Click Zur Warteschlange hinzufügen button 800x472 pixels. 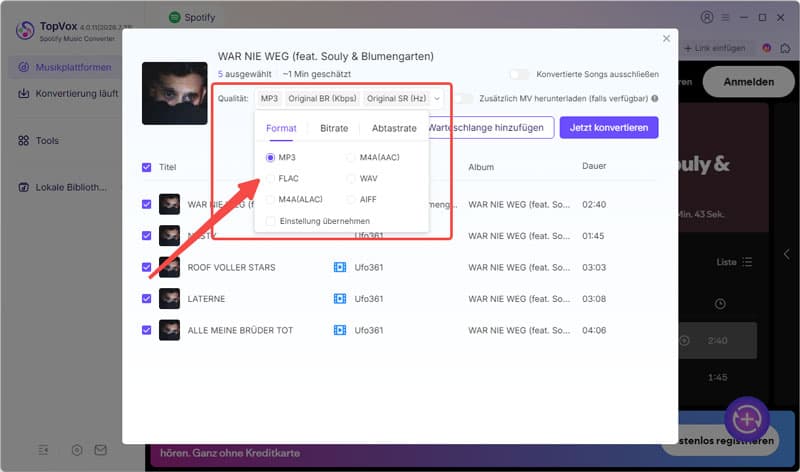(x=491, y=128)
